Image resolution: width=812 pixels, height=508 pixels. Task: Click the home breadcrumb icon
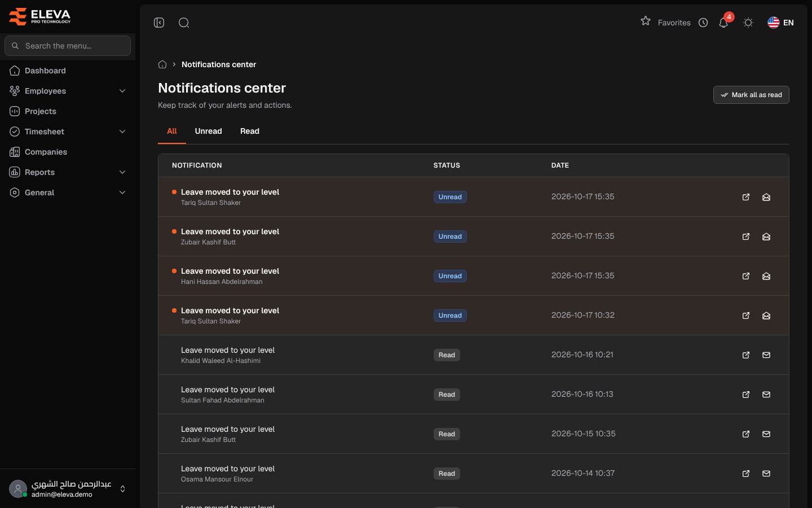pos(162,64)
